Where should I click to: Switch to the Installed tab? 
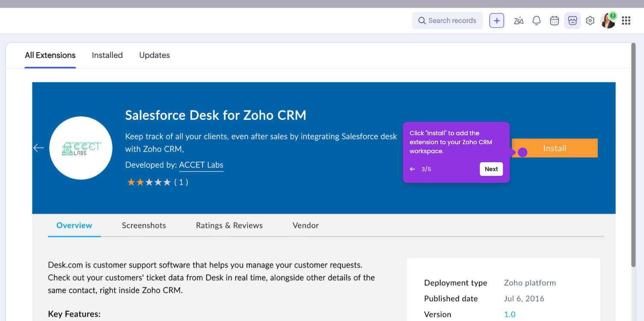click(x=107, y=55)
